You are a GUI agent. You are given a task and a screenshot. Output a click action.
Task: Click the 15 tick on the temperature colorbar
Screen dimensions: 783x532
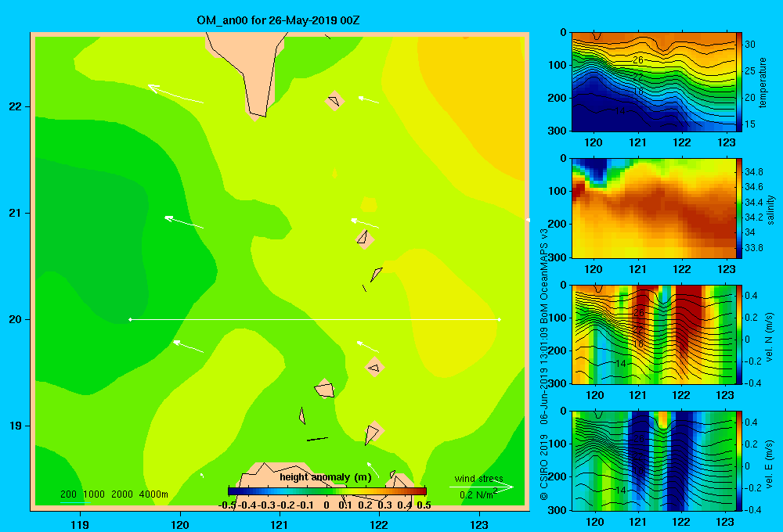(750, 124)
